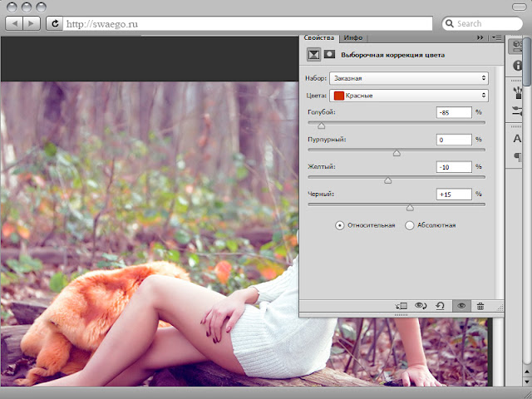532x399 pixels.
Task: Reload the page with the refresh button
Action: [x=55, y=24]
